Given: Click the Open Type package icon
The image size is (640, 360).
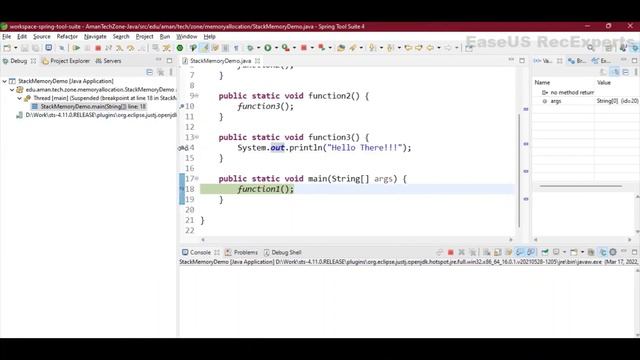Looking at the screenshot, I should point(341,48).
